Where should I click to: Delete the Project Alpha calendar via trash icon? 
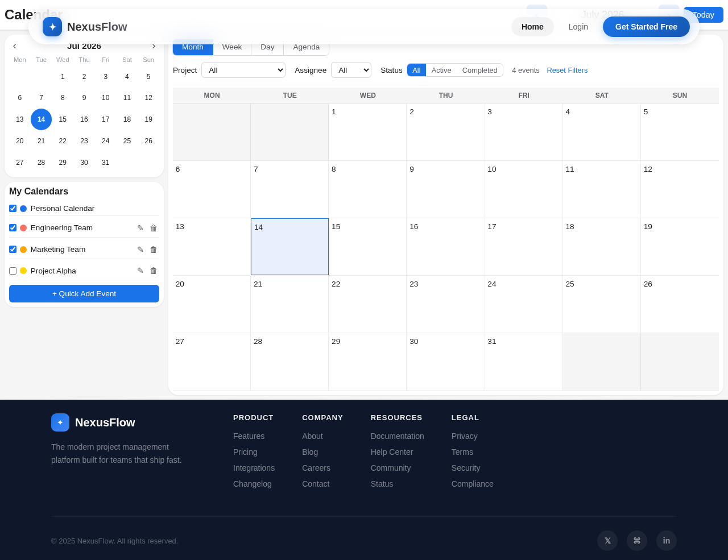(154, 271)
